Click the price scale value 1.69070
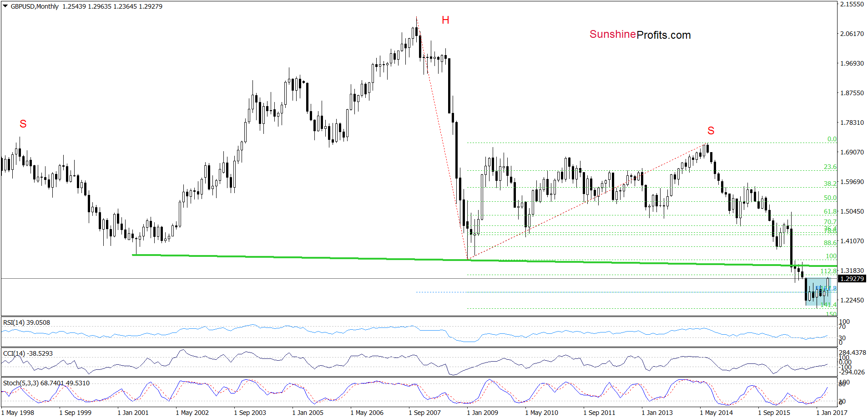The height and width of the screenshot is (419, 868). (x=852, y=152)
